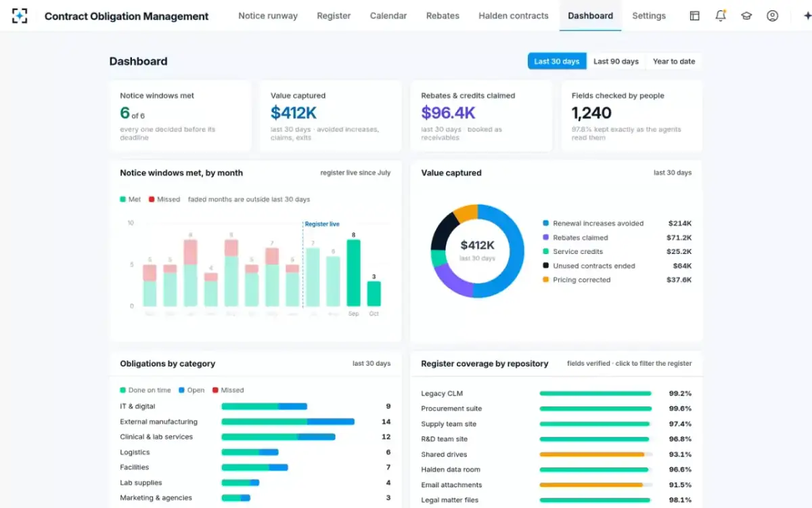Viewport: 812px width, 508px height.
Task: Click the app logo icon
Action: click(x=20, y=16)
